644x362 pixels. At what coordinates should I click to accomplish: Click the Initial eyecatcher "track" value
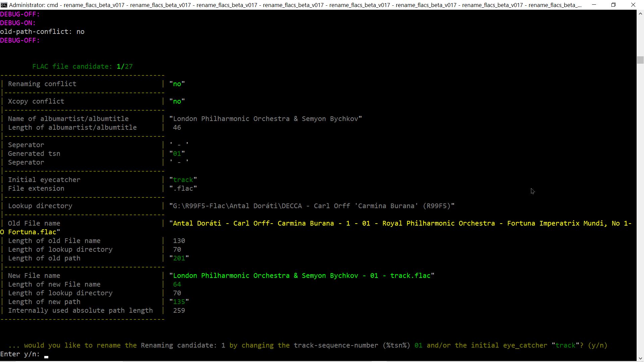click(x=183, y=180)
